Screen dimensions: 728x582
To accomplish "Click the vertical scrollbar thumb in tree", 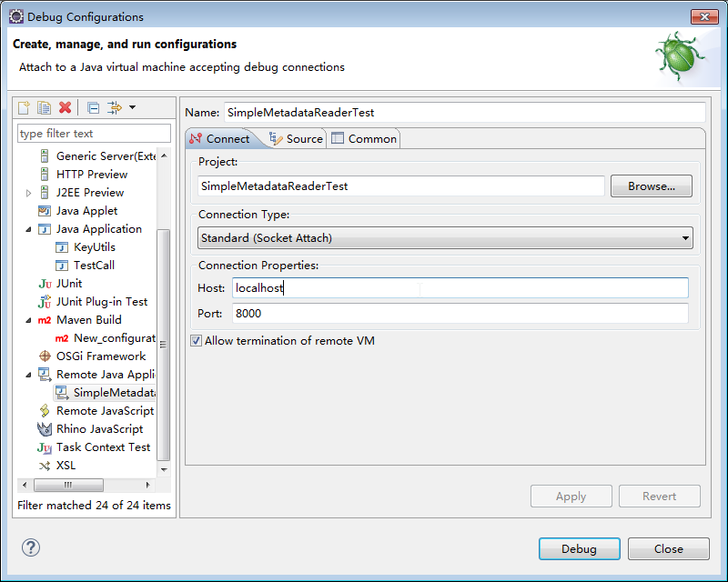I will tap(164, 345).
